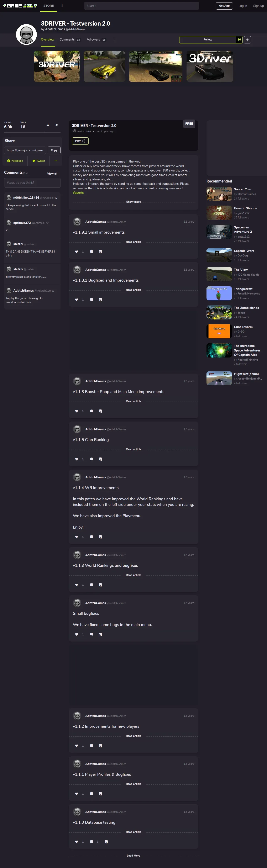267x868 pixels.
Task: Read article for v1.1.3 World Rankings
Action: (x=133, y=575)
